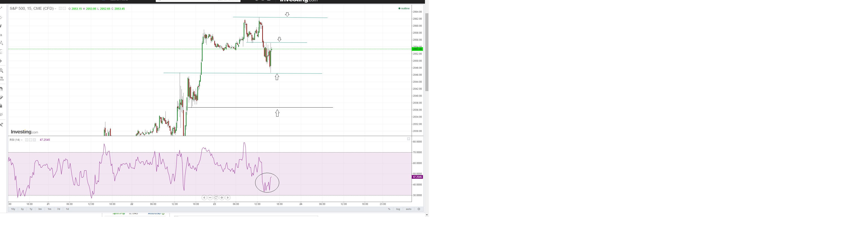Select the 7d time range
868x244 pixels.
(x=59, y=209)
